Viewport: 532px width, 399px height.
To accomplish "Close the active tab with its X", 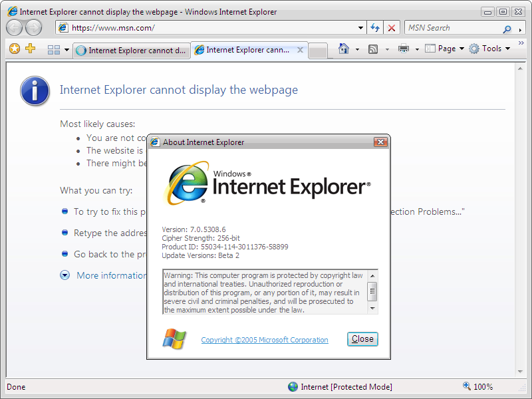I will click(301, 51).
